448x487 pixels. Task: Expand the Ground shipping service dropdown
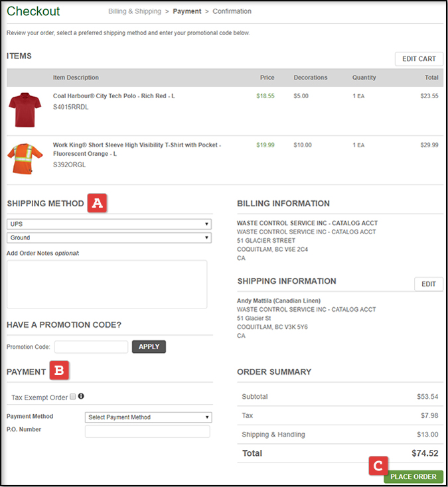[109, 238]
